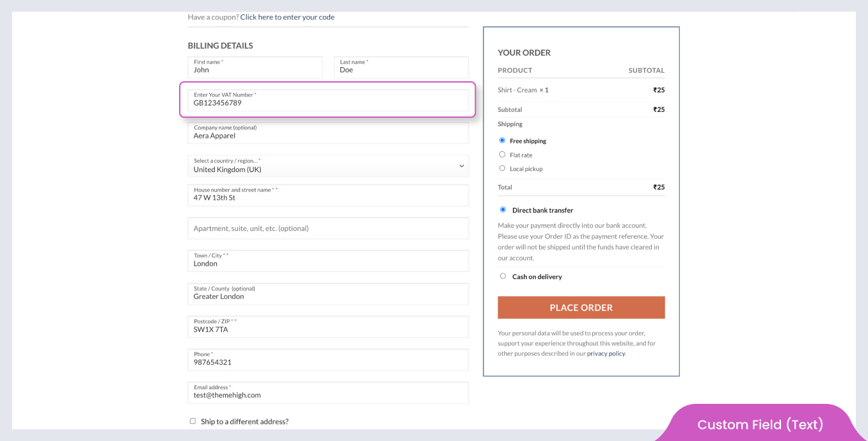
Task: Click the Company name field
Action: pos(327,133)
